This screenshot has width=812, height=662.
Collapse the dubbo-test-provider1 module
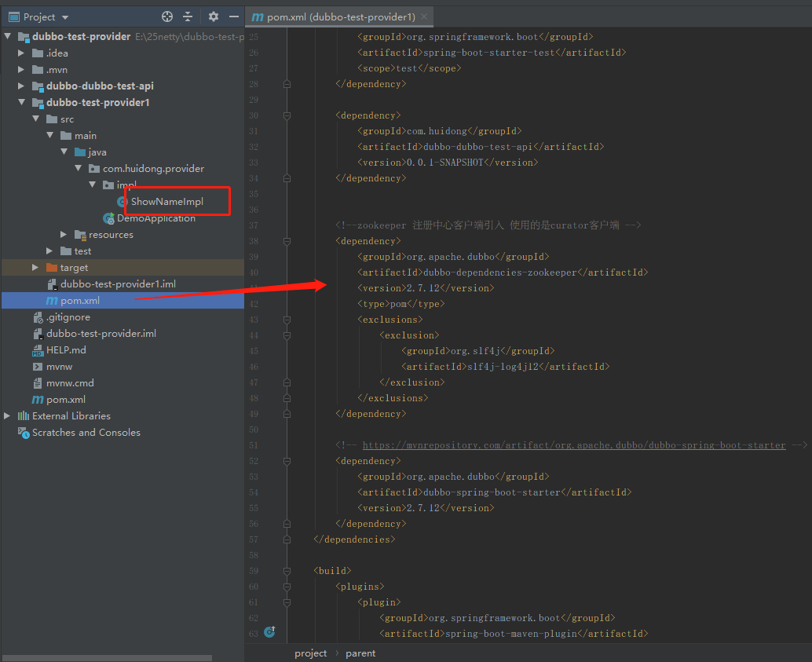(21, 103)
